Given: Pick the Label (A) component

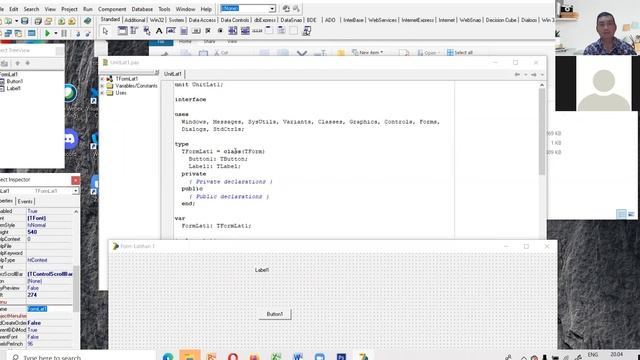Looking at the screenshot, I should coord(159,31).
